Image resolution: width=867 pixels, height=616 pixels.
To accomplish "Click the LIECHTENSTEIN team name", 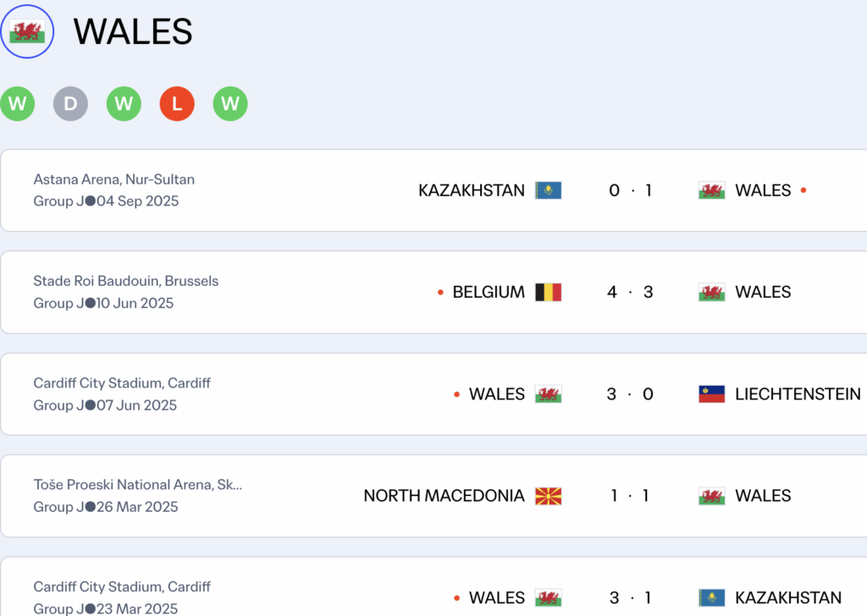I will click(x=798, y=394).
